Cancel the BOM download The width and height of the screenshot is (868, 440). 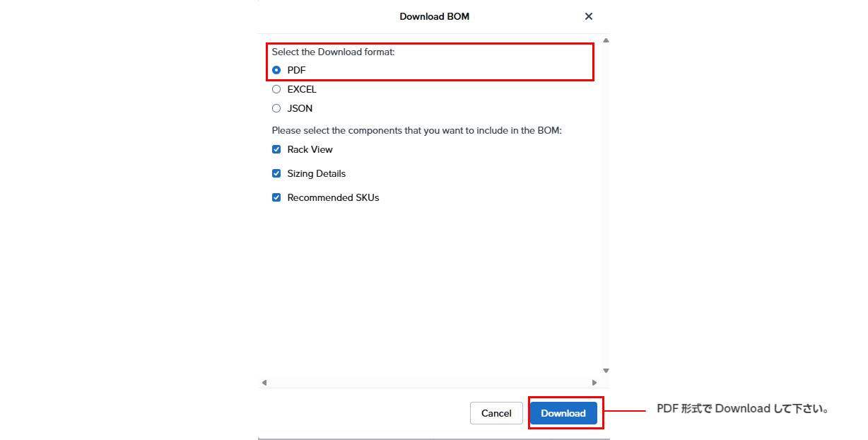(x=496, y=413)
